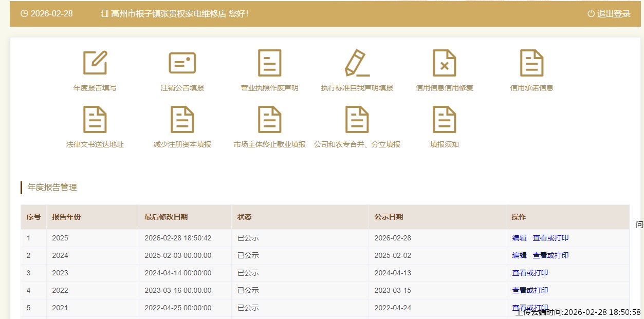Open 营业执照作废声明 document icon
644x319 pixels.
[269, 63]
